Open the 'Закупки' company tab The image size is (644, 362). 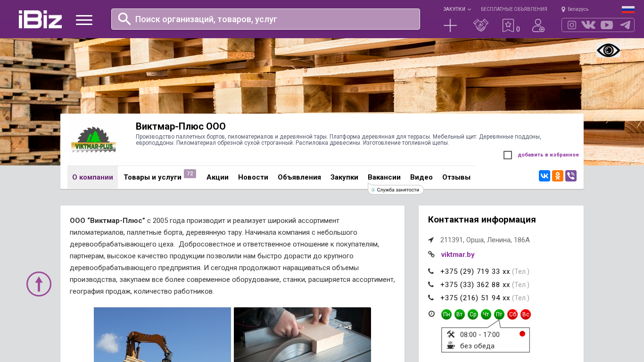344,177
